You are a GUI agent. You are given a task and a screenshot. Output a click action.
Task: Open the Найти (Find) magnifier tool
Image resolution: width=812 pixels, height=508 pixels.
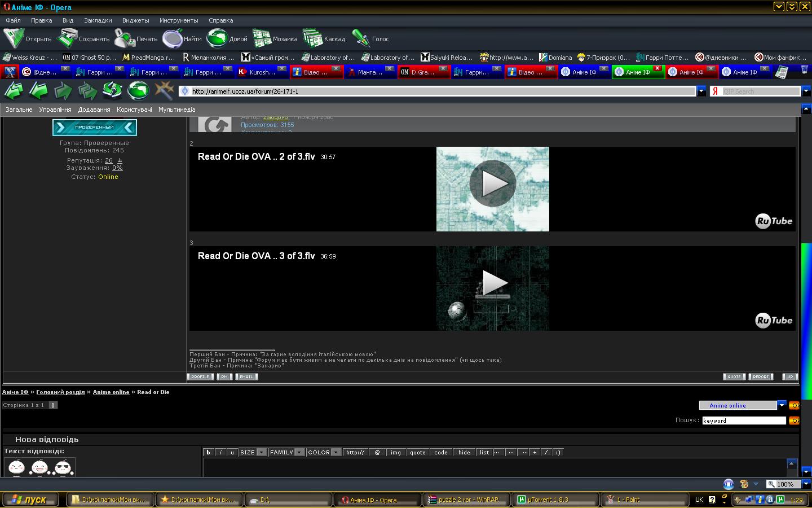[x=172, y=38]
